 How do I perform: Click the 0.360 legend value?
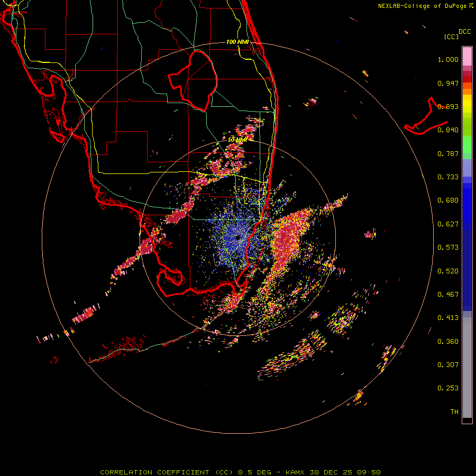(448, 342)
